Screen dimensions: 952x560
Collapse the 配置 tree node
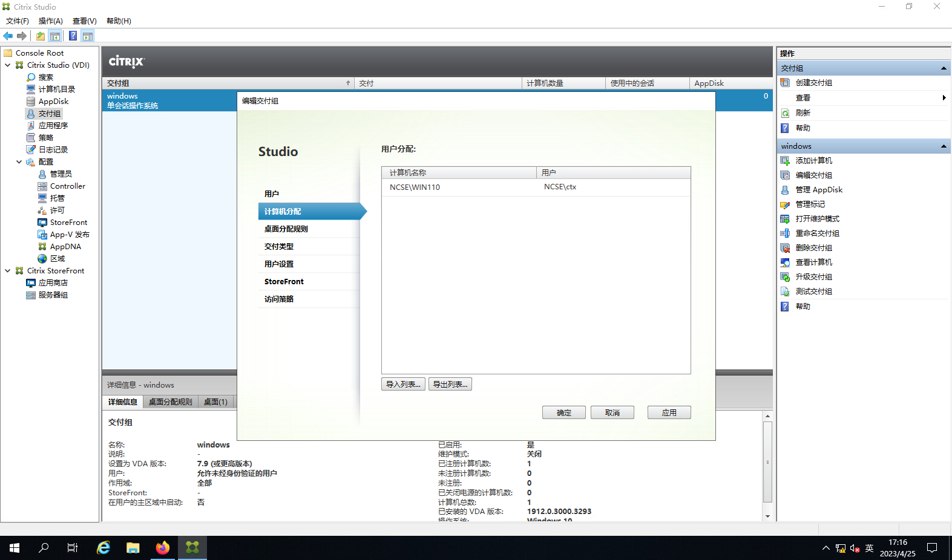(19, 162)
